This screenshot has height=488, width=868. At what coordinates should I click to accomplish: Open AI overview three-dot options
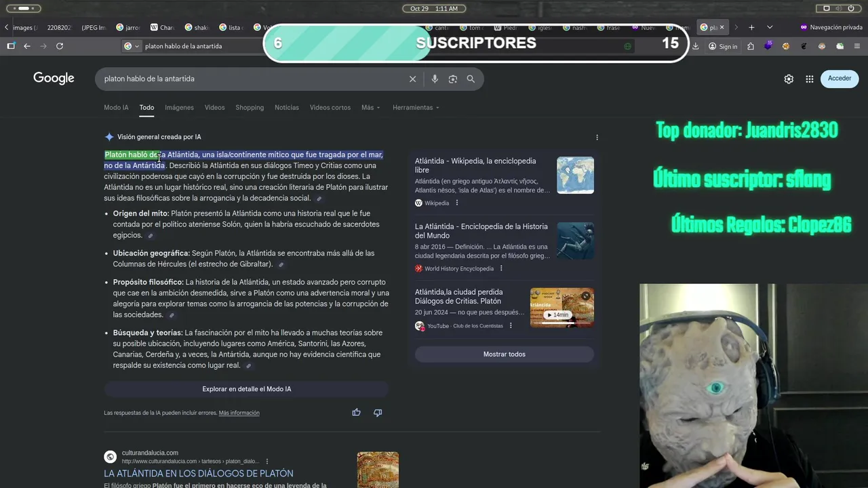pyautogui.click(x=597, y=137)
